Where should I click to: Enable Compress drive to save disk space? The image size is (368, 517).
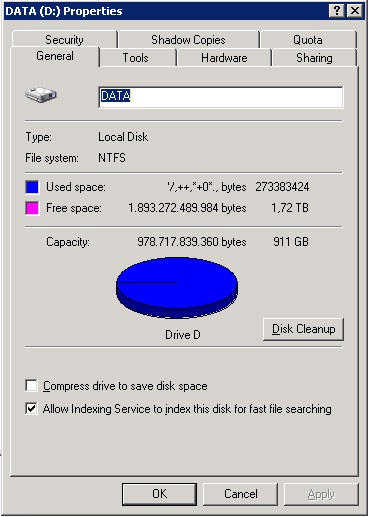pyautogui.click(x=31, y=386)
